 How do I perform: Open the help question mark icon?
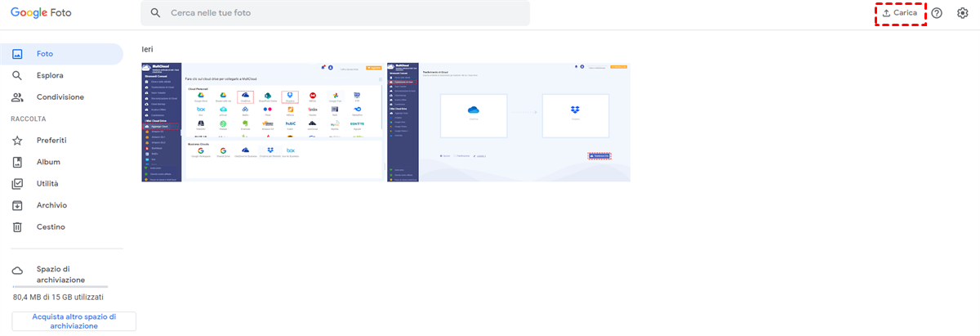click(937, 13)
